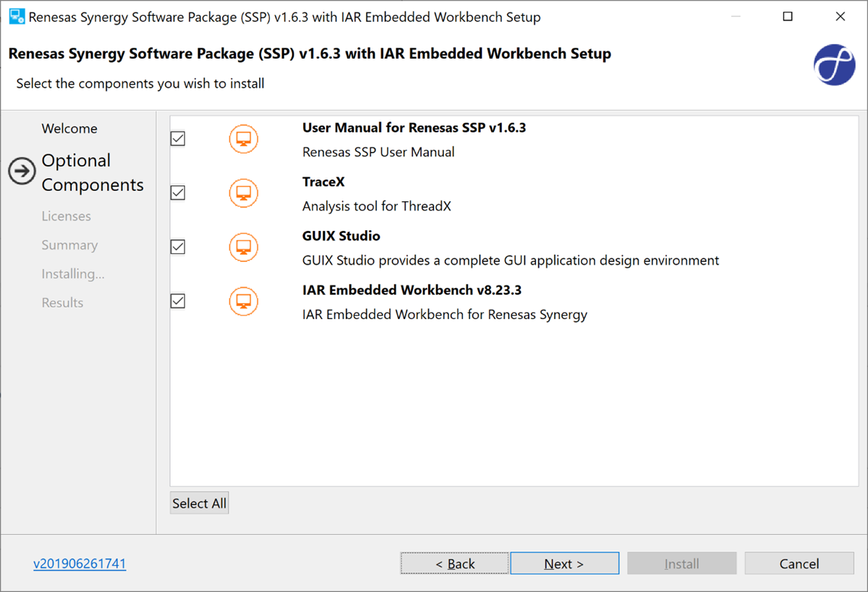Go back to the previous step
Viewport: 868px width, 592px height.
coord(454,563)
